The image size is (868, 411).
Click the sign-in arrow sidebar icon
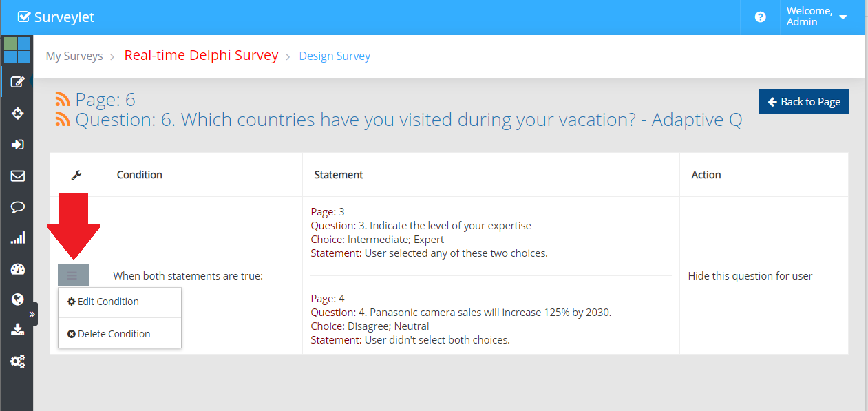(x=18, y=145)
